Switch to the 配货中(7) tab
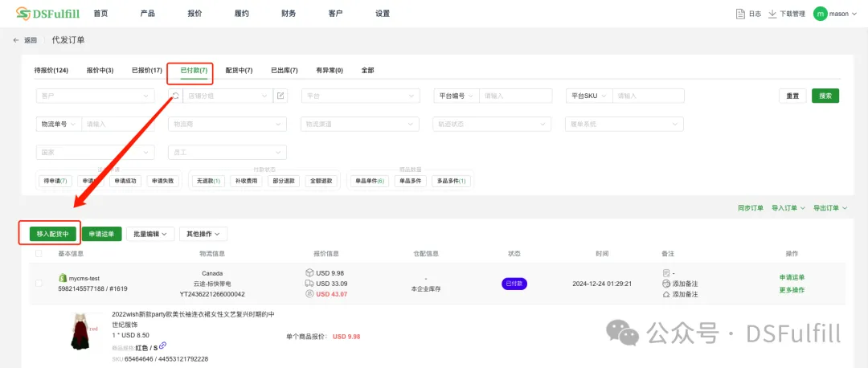 click(x=239, y=71)
